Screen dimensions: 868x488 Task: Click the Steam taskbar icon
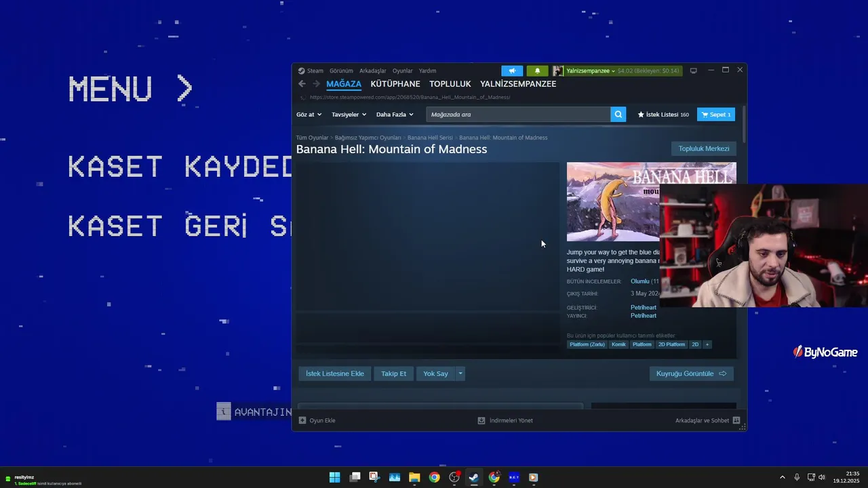coord(474,477)
